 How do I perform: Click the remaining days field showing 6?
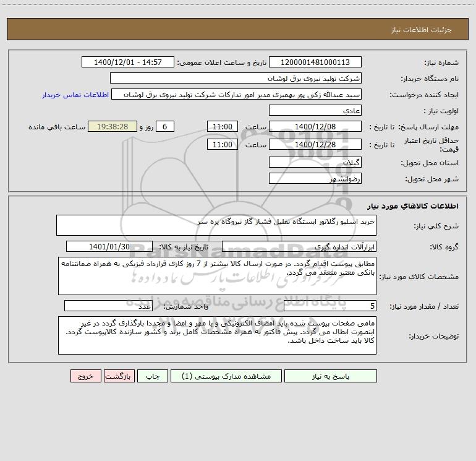click(x=165, y=126)
